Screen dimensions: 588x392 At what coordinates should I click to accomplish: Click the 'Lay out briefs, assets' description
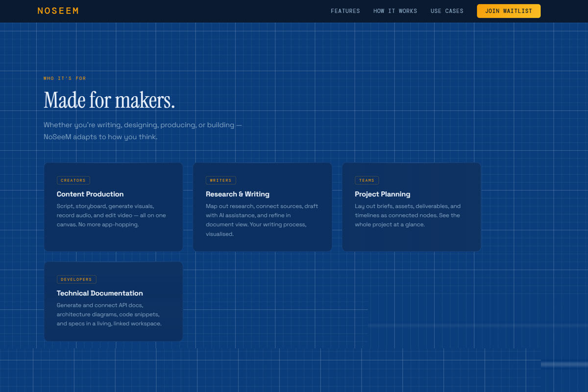[408, 216]
